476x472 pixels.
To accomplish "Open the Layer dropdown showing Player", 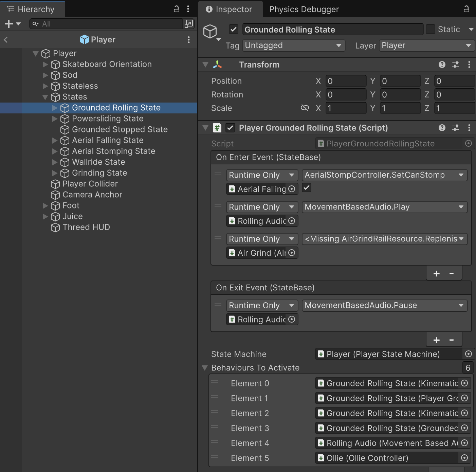I will 426,46.
